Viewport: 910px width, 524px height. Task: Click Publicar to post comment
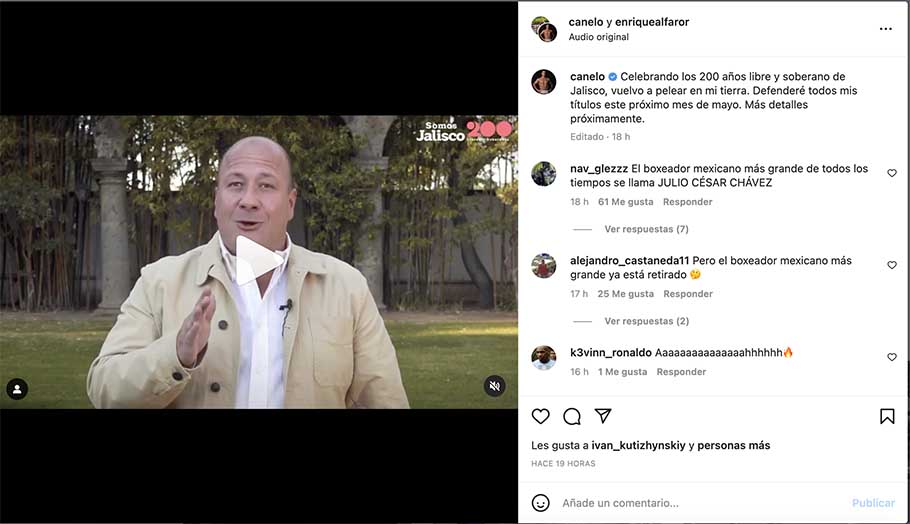click(873, 503)
